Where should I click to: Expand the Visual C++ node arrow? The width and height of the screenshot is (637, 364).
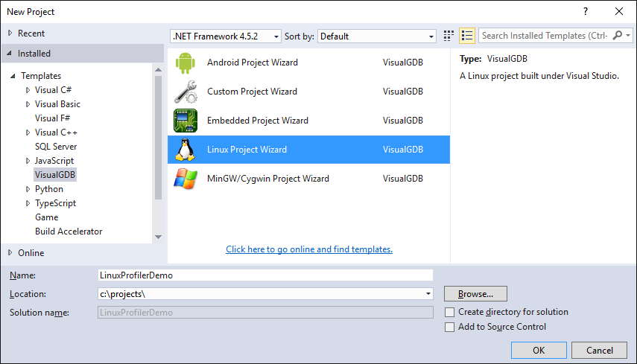point(28,132)
